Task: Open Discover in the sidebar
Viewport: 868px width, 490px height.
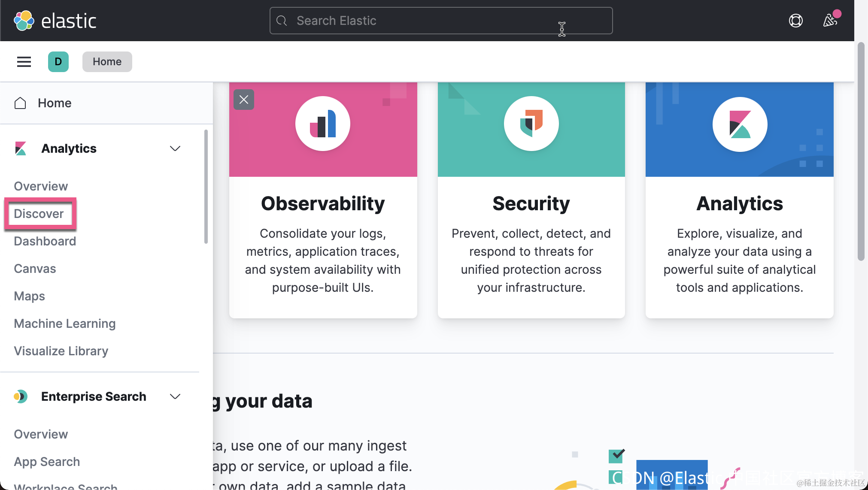Action: pyautogui.click(x=39, y=214)
